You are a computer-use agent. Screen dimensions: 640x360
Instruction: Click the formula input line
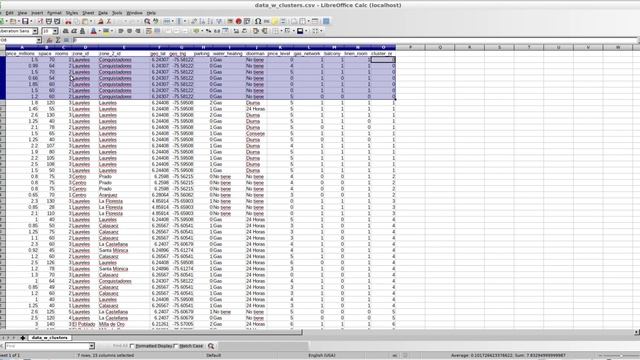(355, 40)
